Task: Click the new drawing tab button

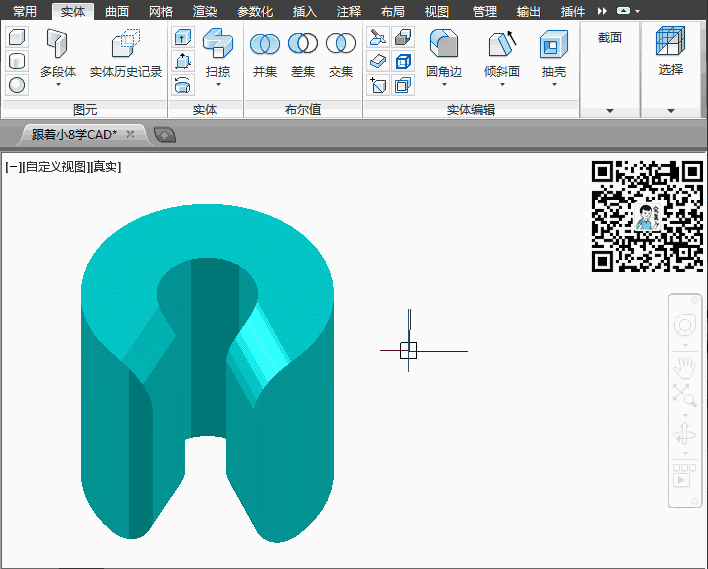Action: (165, 135)
